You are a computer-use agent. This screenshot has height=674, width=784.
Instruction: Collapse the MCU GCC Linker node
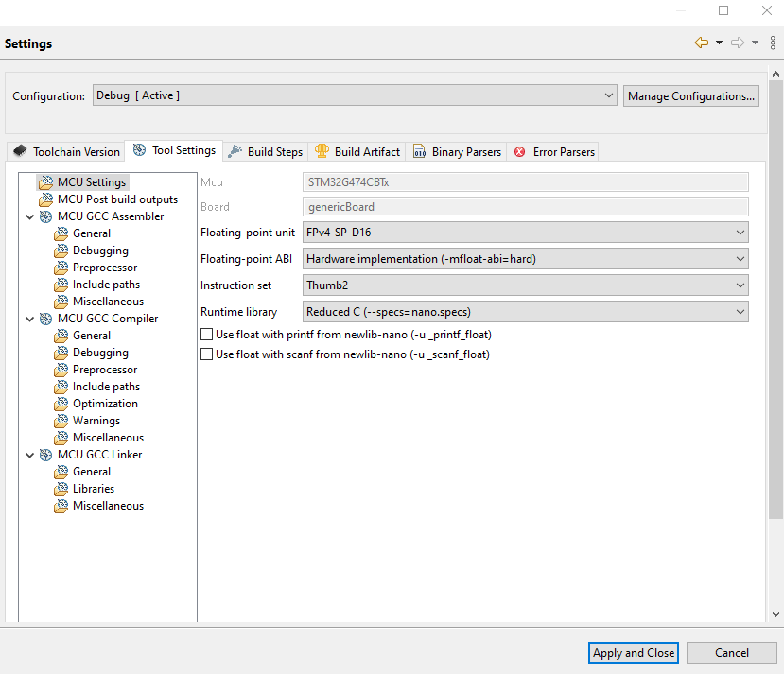click(30, 455)
